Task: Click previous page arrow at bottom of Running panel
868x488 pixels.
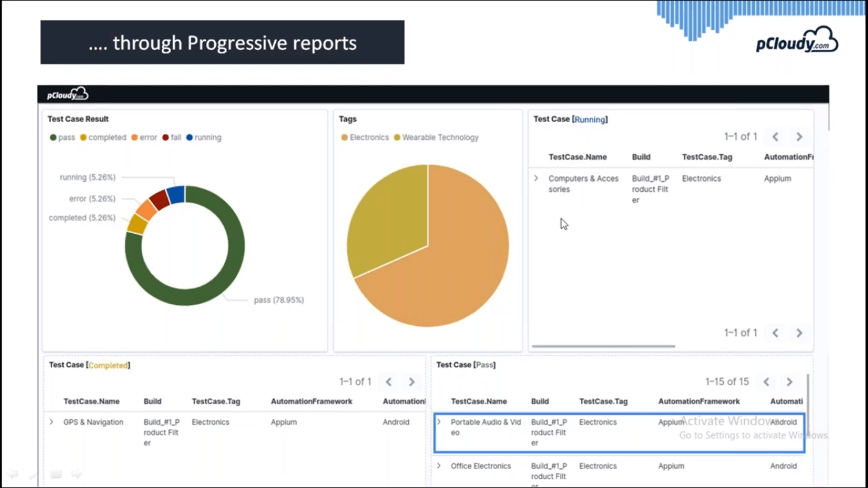Action: 775,332
